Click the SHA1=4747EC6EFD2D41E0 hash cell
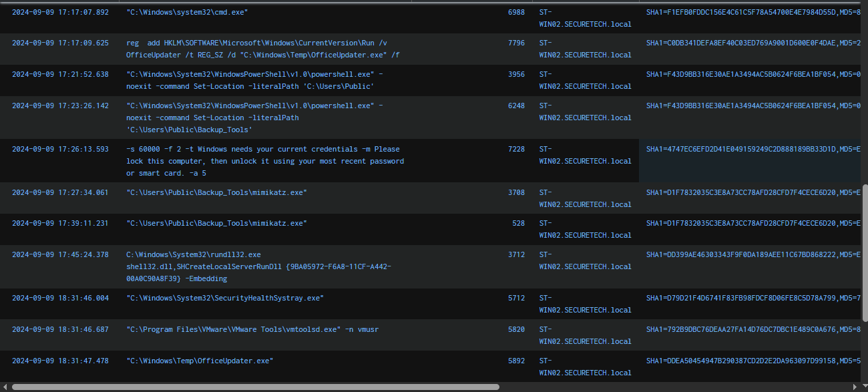Viewport: 868px width, 392px height. [x=752, y=150]
